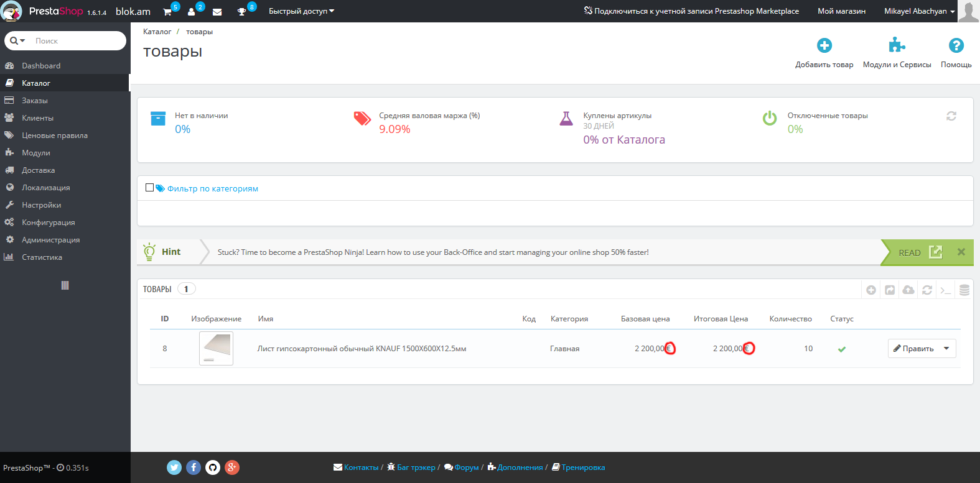Show the SQL query for products

tap(946, 290)
